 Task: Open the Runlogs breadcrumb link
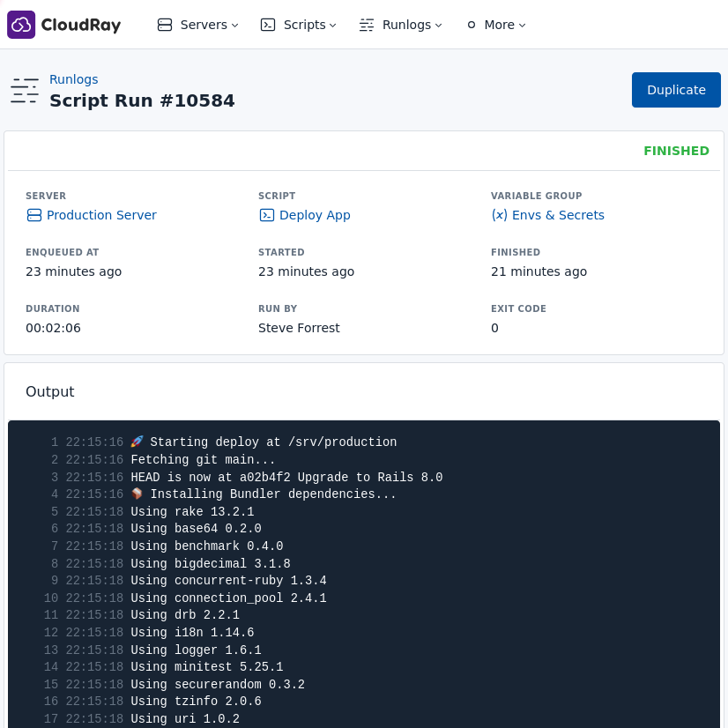73,79
